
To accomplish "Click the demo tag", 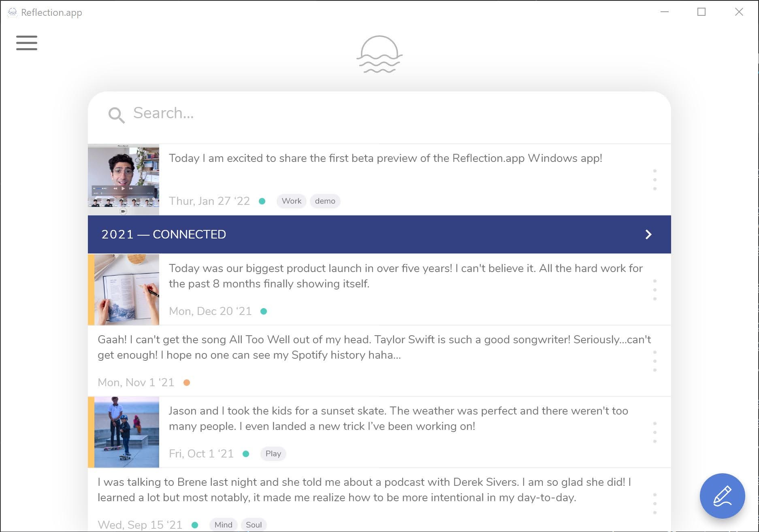I will tap(325, 201).
